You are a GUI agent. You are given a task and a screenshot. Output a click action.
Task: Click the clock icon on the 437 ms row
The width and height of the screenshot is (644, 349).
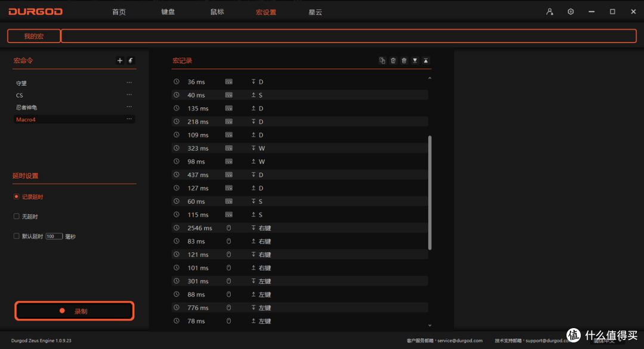click(176, 175)
